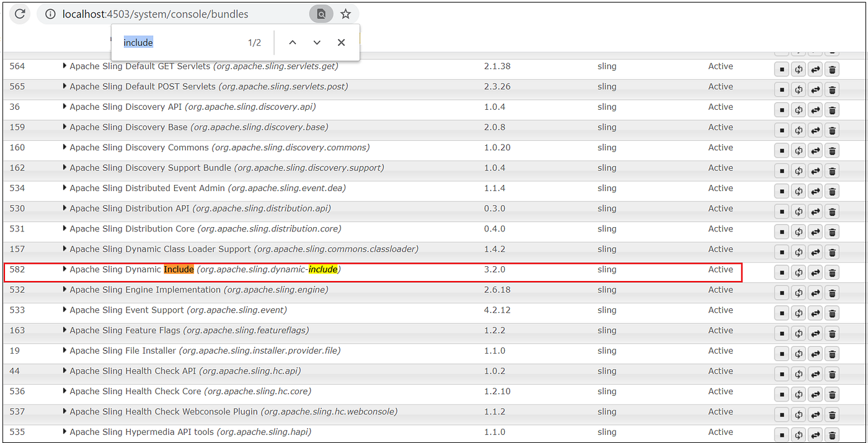Uninstall the Sling Health Check API bundle
This screenshot has height=443, width=868.
click(x=832, y=374)
